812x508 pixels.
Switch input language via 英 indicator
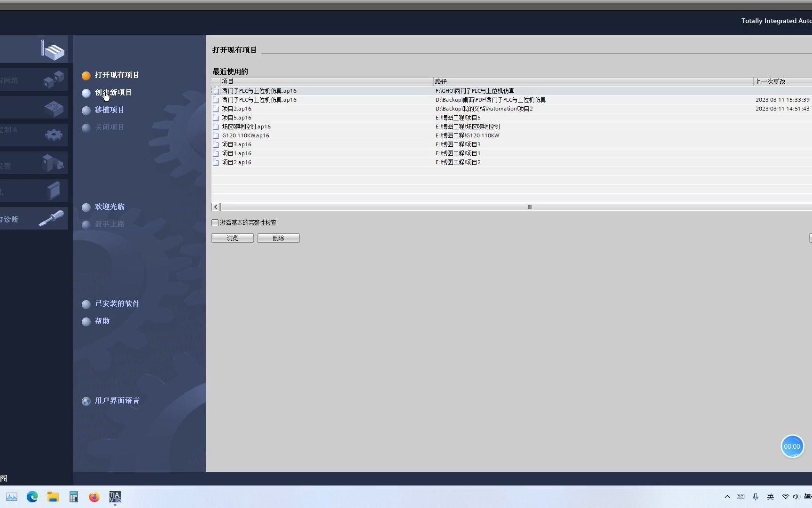coord(770,497)
